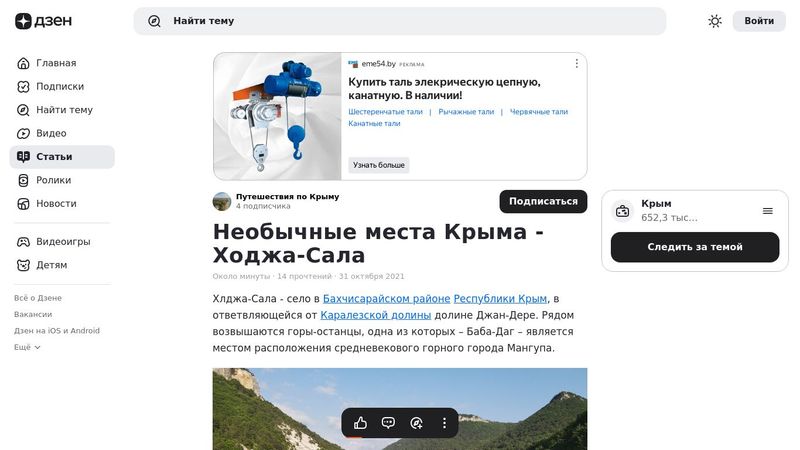Select the Видеоигры gamepad icon

[23, 242]
